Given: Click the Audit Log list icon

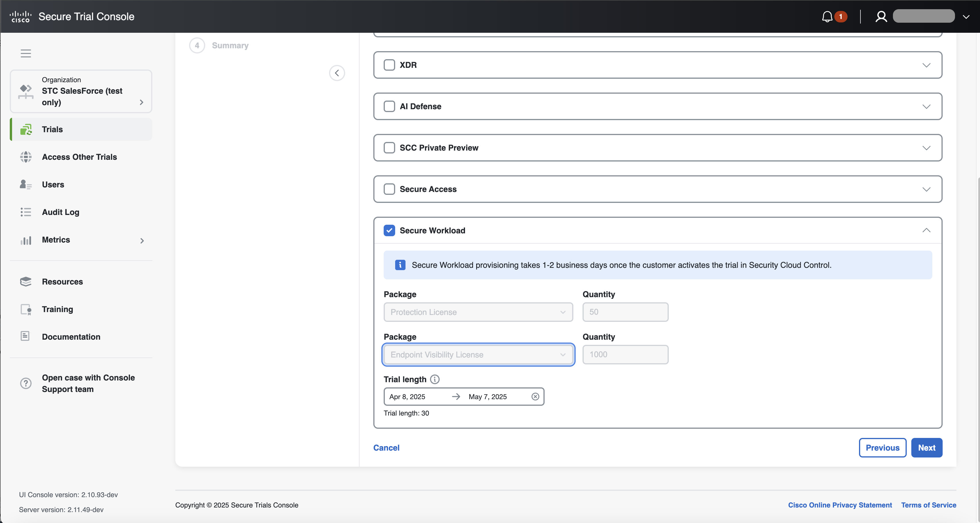Looking at the screenshot, I should pyautogui.click(x=26, y=212).
